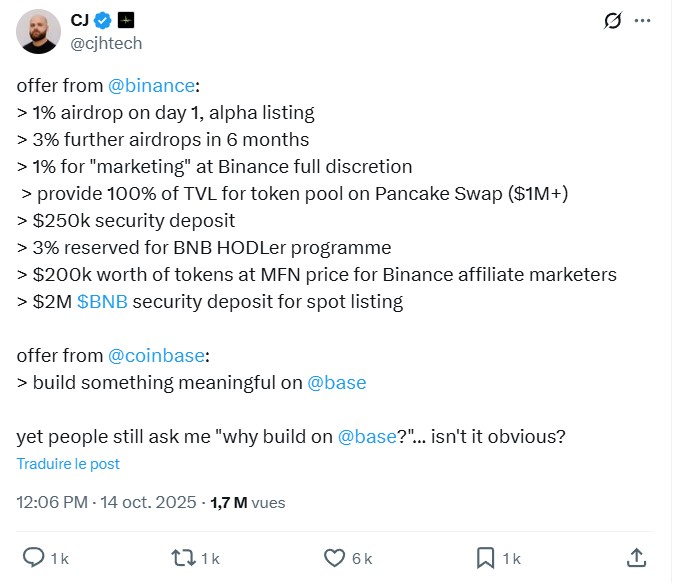
Task: Open the three-dot more options menu
Action: (645, 20)
